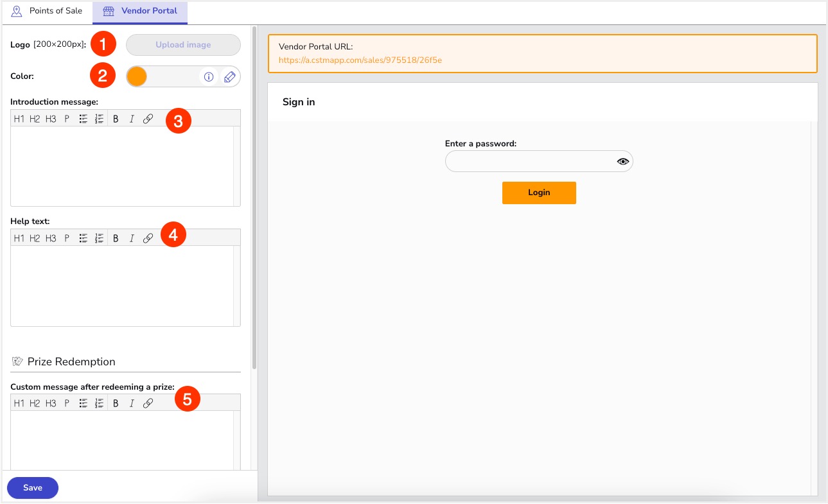Click the info icon in the Color field
This screenshot has height=504, width=828.
click(x=208, y=77)
